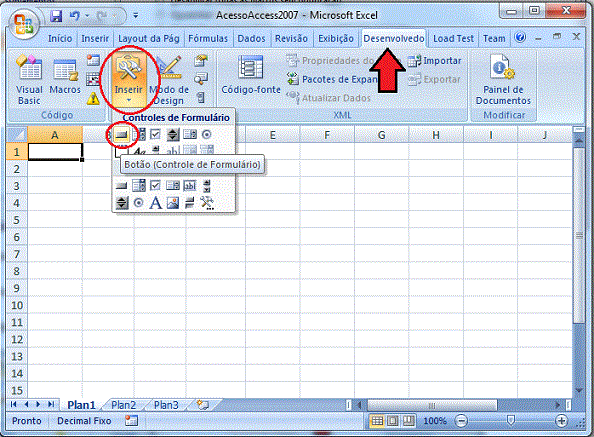
Task: Open the Fórmulas ribbon tab
Action: [x=208, y=39]
